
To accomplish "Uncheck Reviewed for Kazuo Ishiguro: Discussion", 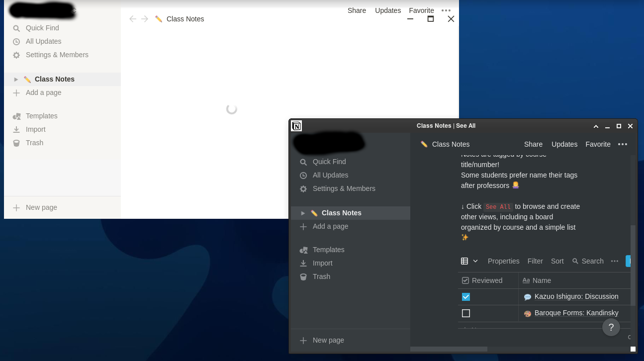I will click(x=466, y=296).
